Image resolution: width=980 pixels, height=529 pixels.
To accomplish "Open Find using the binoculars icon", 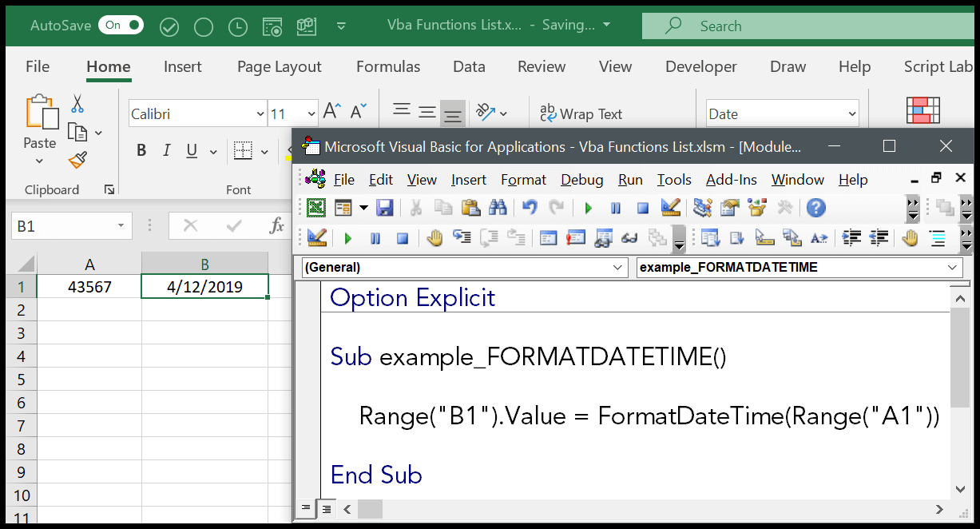I will point(498,208).
